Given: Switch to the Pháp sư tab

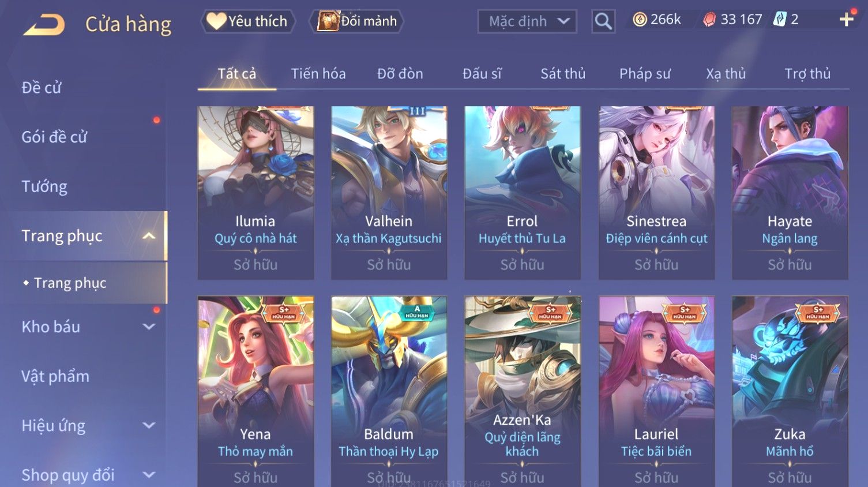Looking at the screenshot, I should (x=645, y=74).
